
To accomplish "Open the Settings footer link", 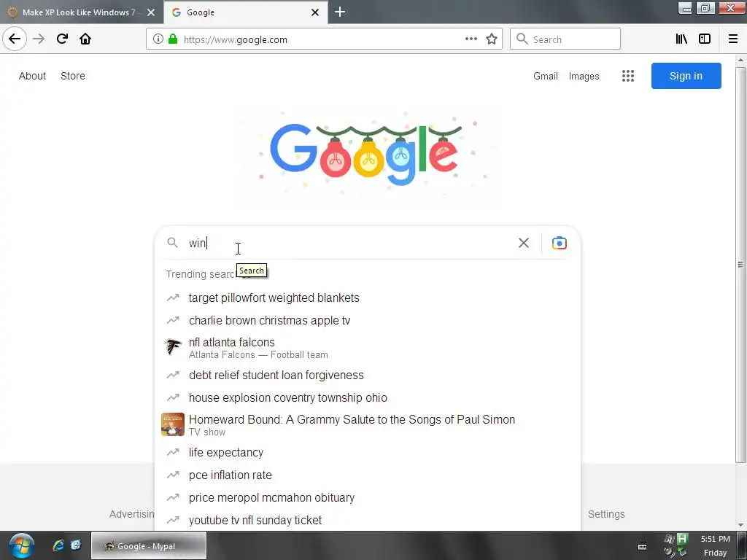I will 606,514.
